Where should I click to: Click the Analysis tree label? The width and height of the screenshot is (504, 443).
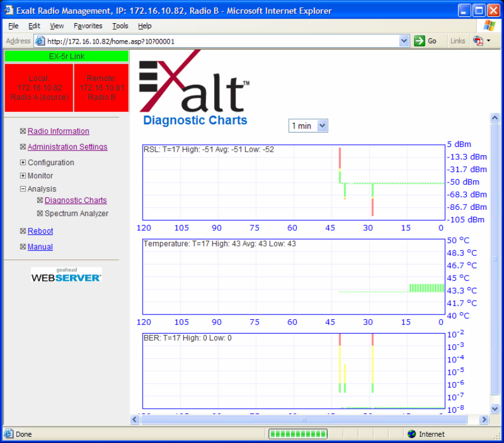[x=42, y=189]
